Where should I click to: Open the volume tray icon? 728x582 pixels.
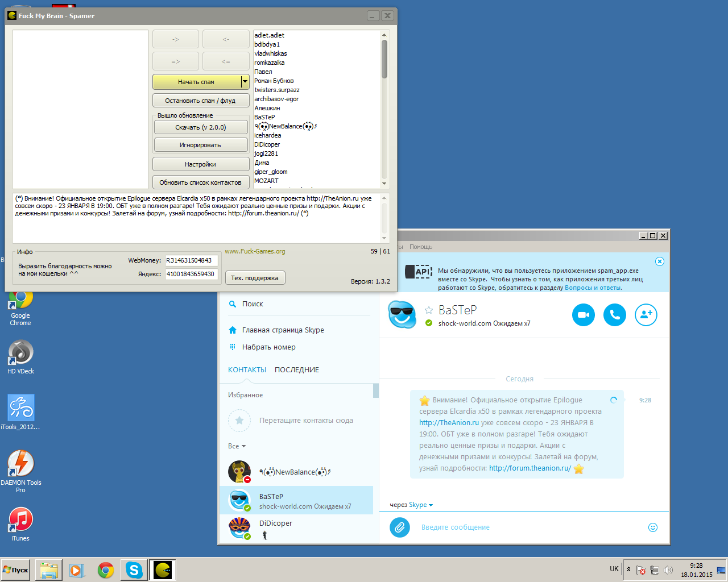click(x=668, y=570)
